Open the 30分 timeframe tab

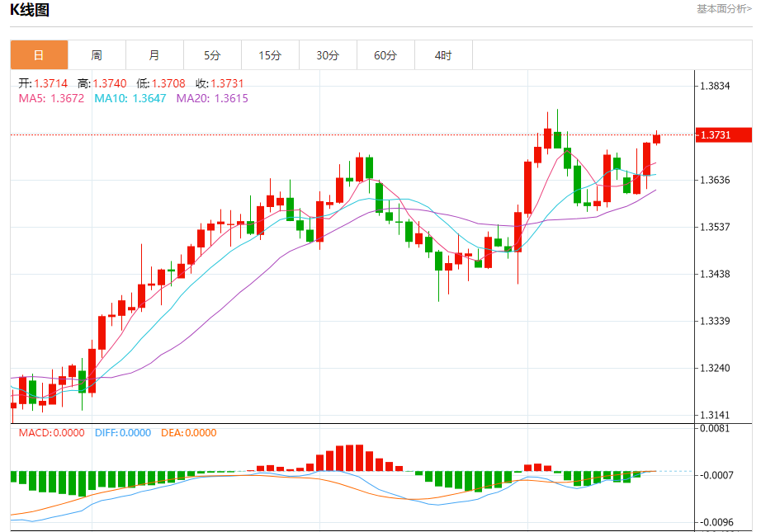coord(328,55)
